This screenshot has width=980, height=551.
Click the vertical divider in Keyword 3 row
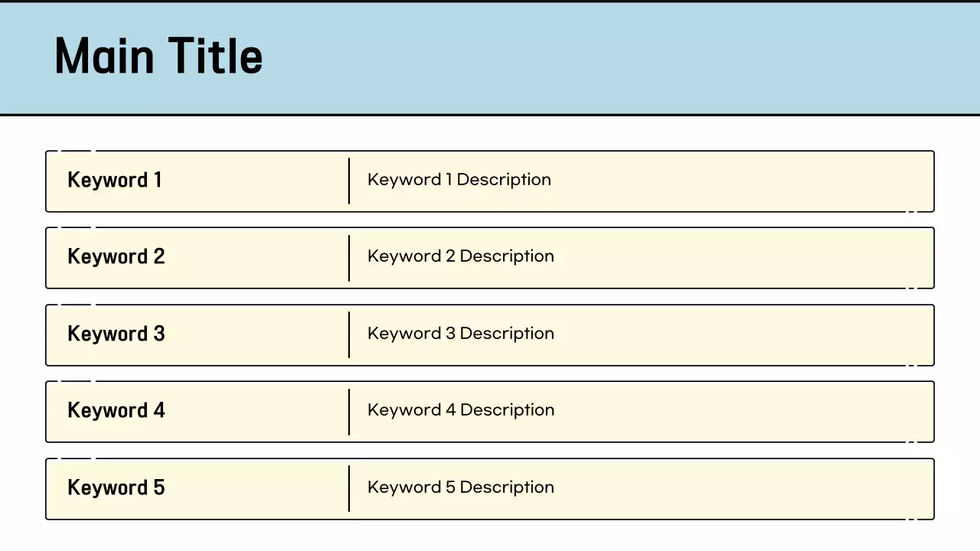[349, 334]
